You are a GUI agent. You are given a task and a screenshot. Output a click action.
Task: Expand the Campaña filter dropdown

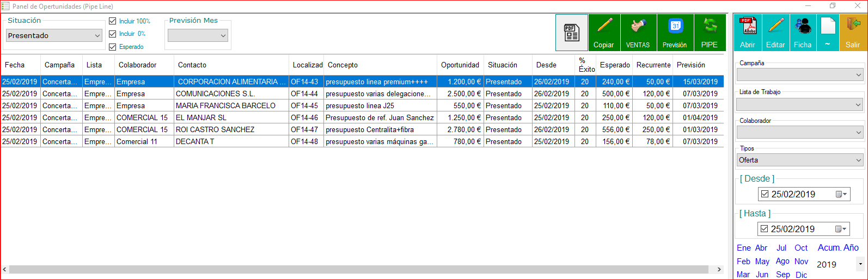coord(799,74)
